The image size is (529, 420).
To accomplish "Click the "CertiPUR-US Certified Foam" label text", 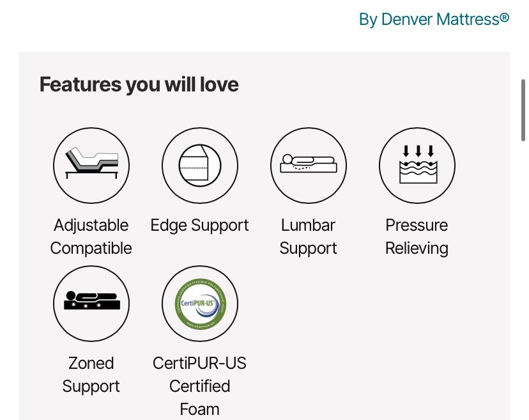I will [x=200, y=386].
